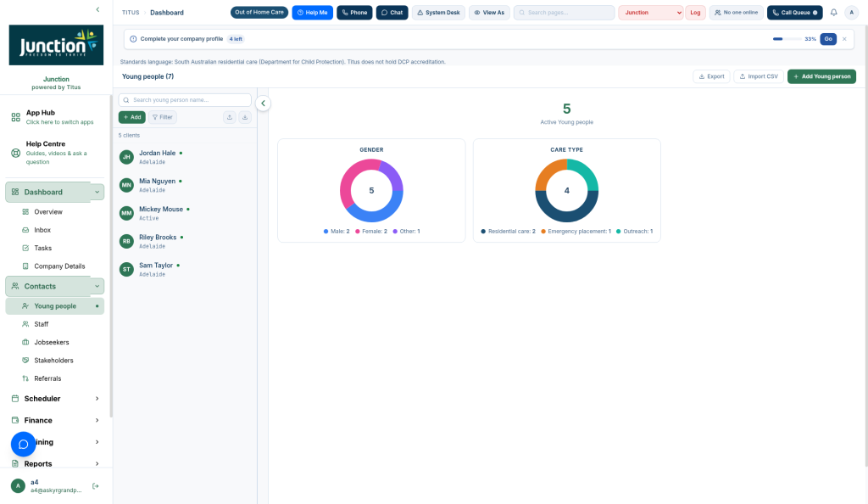Open the Call Queue button
The height and width of the screenshot is (504, 868).
point(795,12)
